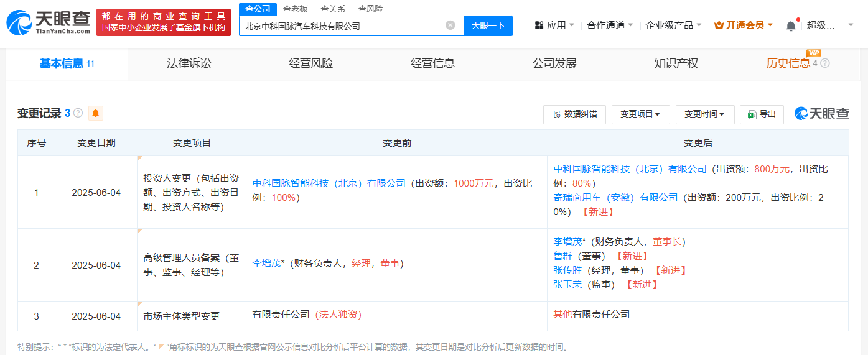Click the 应用 grid icon
Screen dimensions: 868x355
click(539, 25)
